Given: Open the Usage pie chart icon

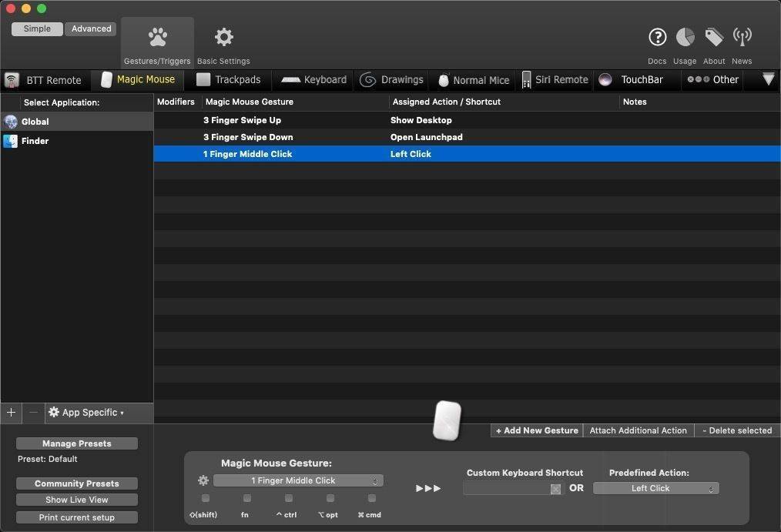Looking at the screenshot, I should point(685,37).
